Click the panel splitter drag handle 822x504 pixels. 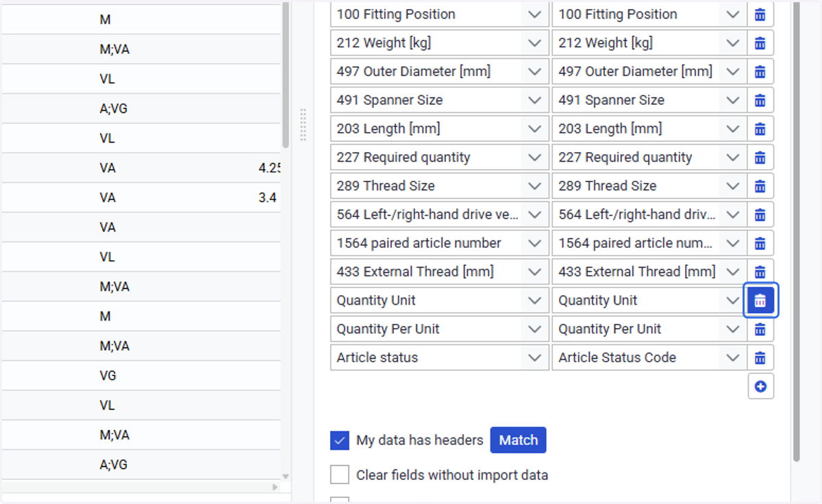click(303, 125)
